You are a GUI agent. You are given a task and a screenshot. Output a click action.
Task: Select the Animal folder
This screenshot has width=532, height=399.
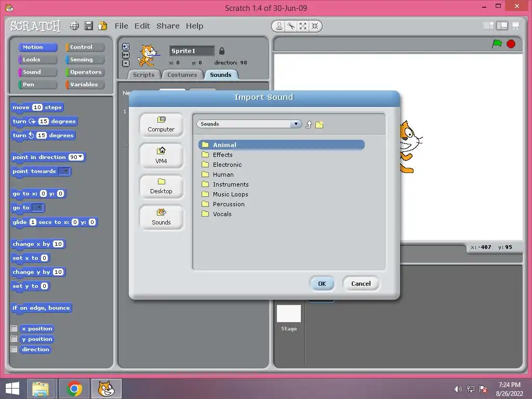point(281,145)
